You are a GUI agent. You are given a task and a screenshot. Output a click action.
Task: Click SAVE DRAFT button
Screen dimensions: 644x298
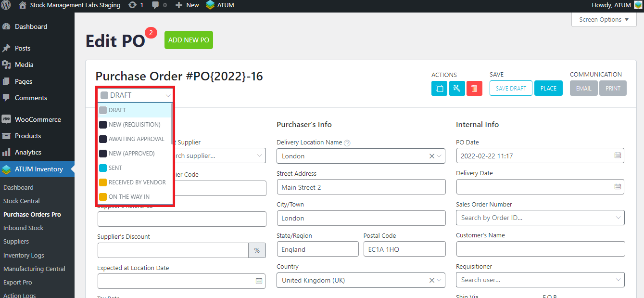[x=511, y=88]
